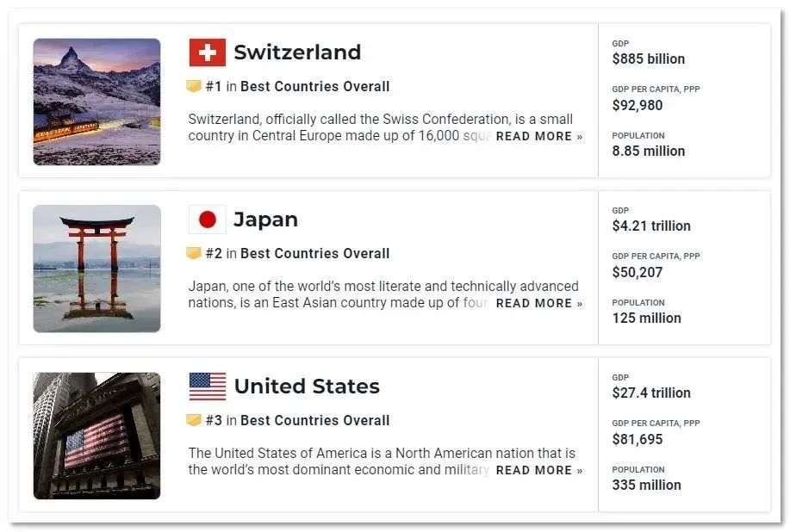Open the Switzerland Matterhorn thumbnail
The width and height of the screenshot is (790, 532).
pos(96,102)
